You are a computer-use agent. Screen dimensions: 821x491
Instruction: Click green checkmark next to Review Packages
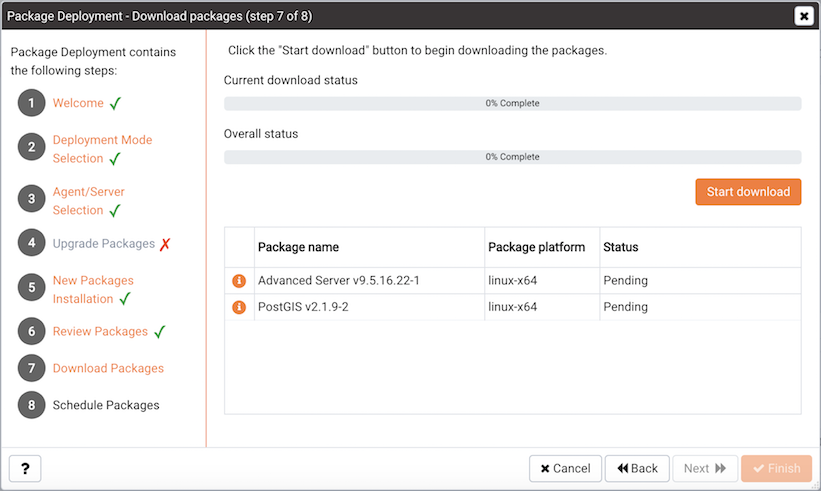tap(160, 331)
